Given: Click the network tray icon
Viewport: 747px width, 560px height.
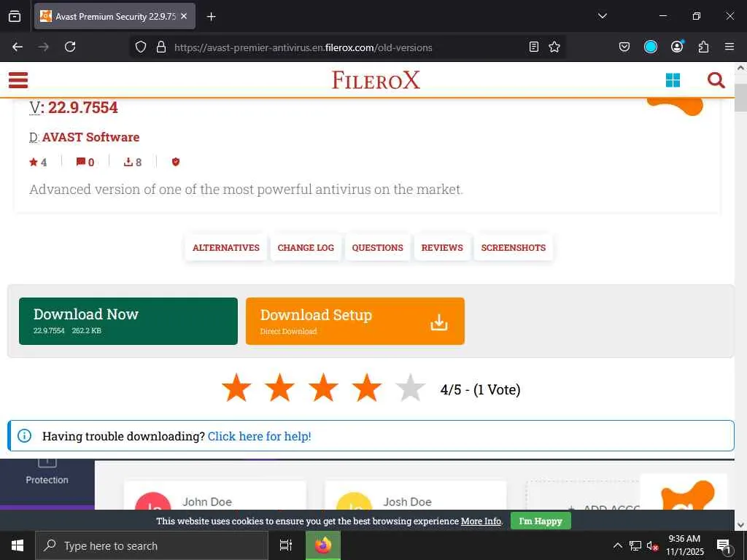Looking at the screenshot, I should [x=635, y=545].
